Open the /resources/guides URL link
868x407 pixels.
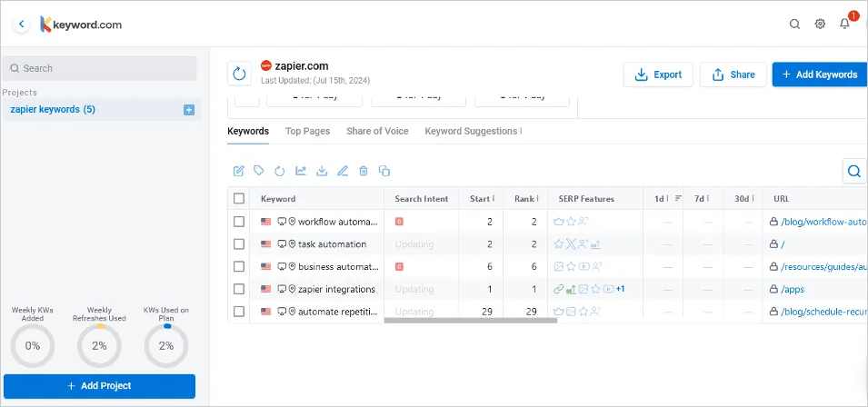[823, 266]
